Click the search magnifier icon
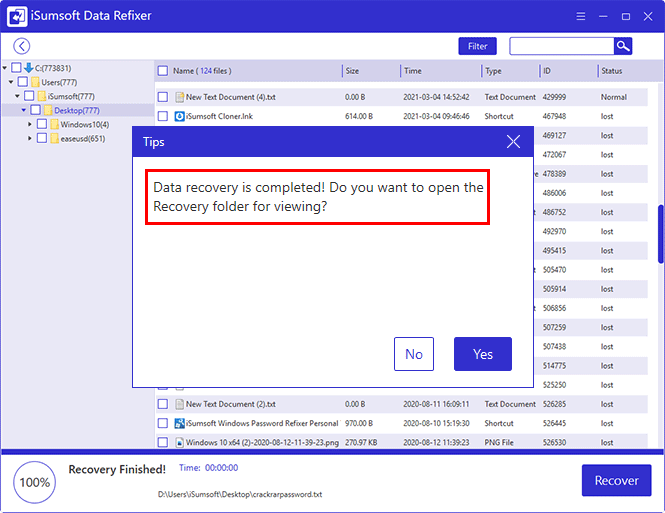Image resolution: width=665 pixels, height=513 pixels. [623, 46]
